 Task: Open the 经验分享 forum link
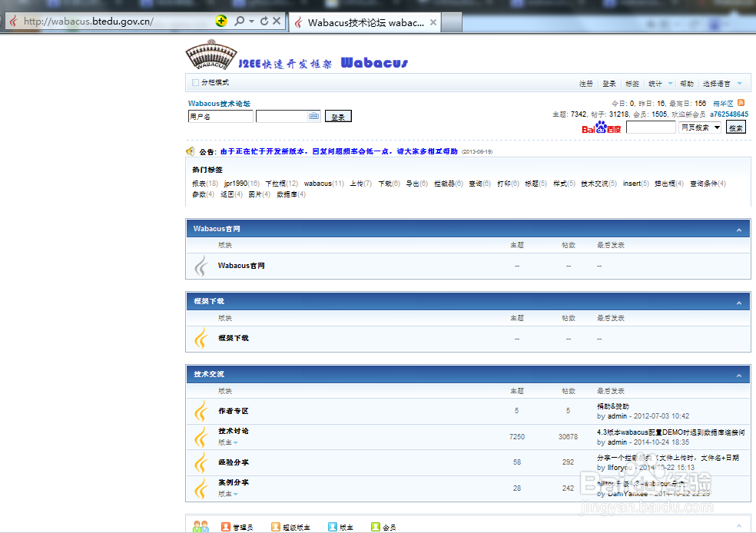click(x=234, y=462)
